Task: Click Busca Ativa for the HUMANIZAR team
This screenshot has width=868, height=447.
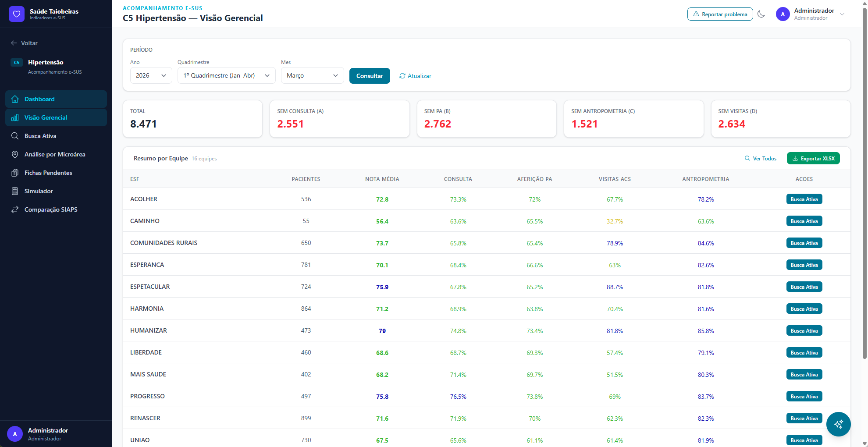Action: (804, 331)
